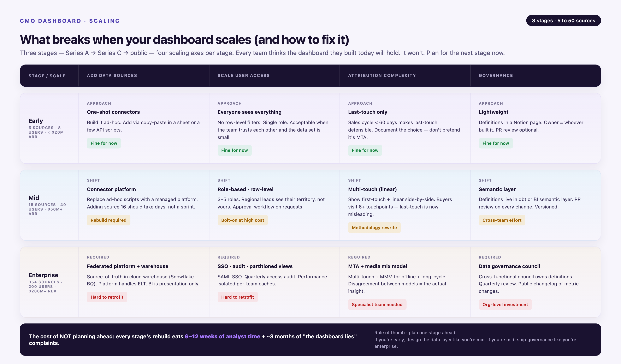Click the 'Everyone sees everything' title
The image size is (621, 364).
coord(249,112)
